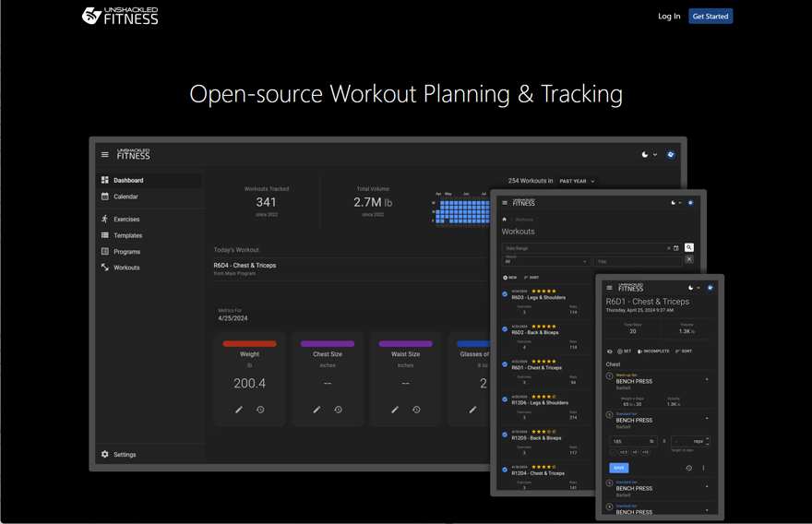Open theme chevron dropdown in Dashboard window
812x524 pixels.
[x=655, y=155]
